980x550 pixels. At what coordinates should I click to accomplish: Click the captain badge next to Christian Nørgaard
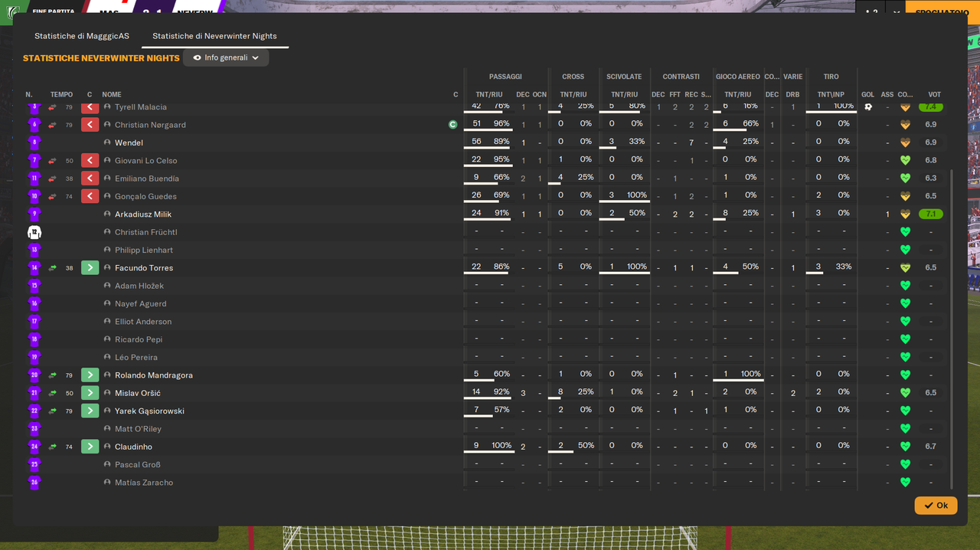(x=453, y=125)
